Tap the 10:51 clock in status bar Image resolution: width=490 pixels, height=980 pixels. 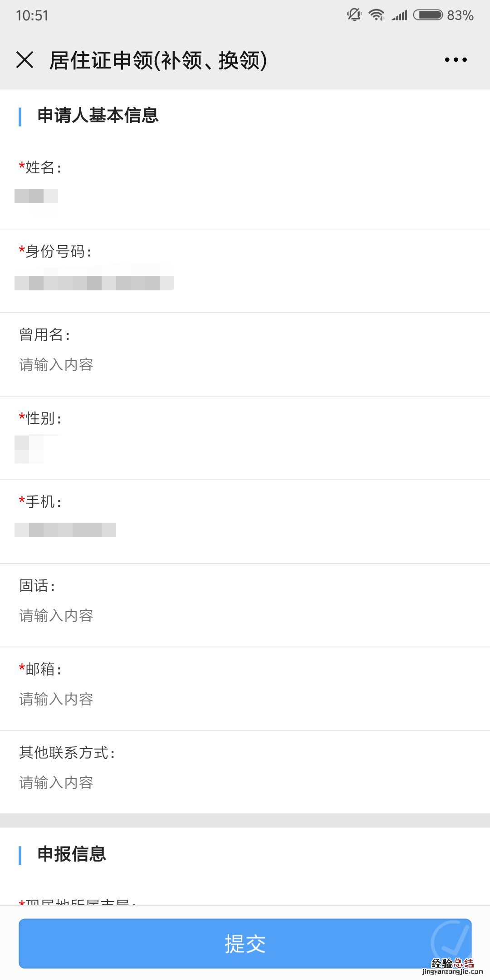coord(32,15)
